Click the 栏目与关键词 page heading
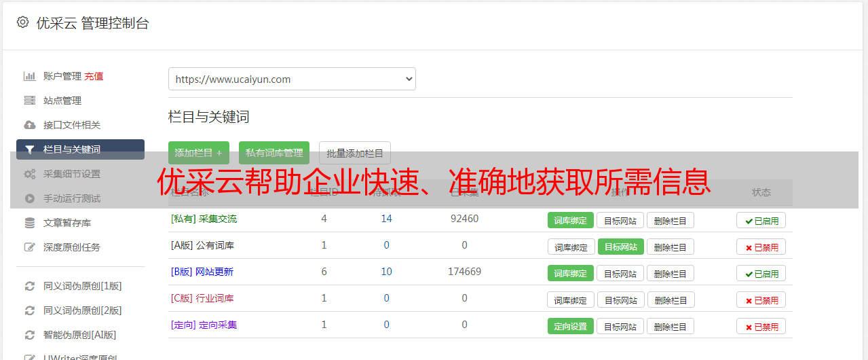Screen dimensions: 868x360 point(209,117)
